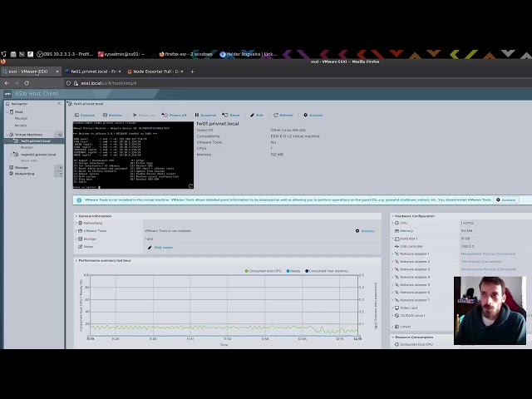This screenshot has width=532, height=399.
Task: Click the greyed Power on button
Action: pyautogui.click(x=144, y=116)
